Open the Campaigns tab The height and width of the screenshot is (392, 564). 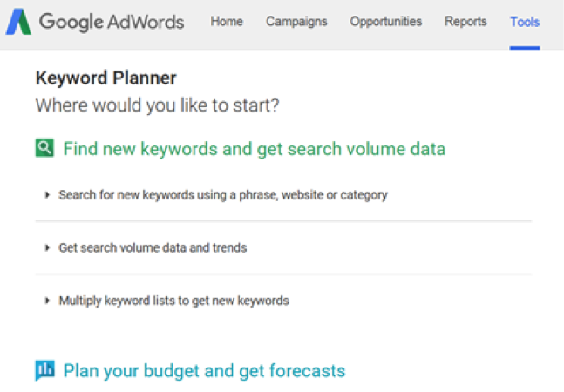296,22
